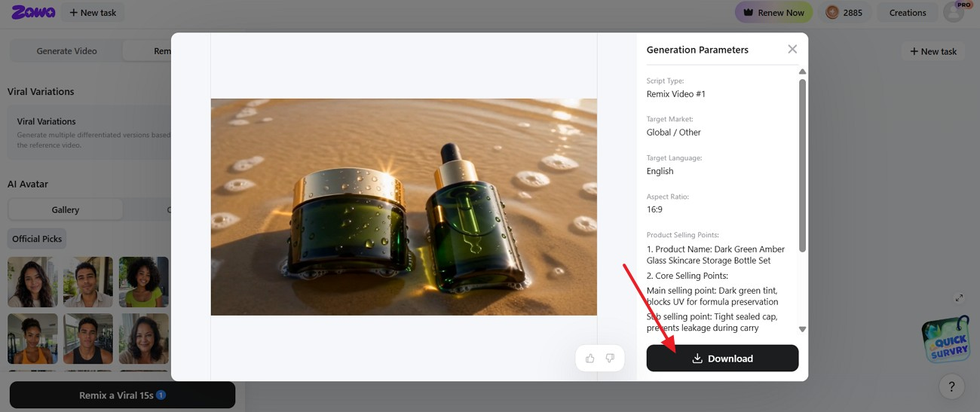The height and width of the screenshot is (412, 980).
Task: Click the coin icon beside 2885
Action: [x=832, y=12]
